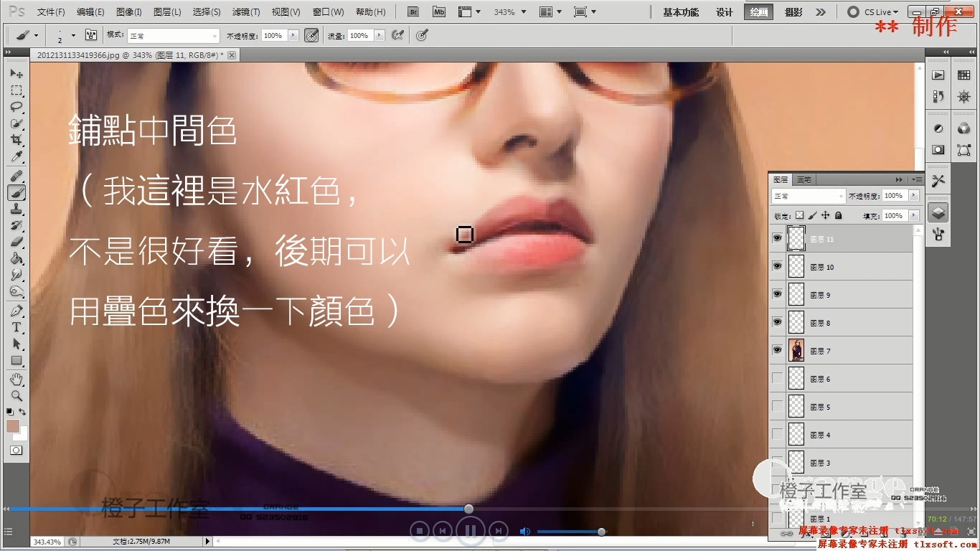Select the Move tool
980x551 pixels.
click(x=17, y=74)
